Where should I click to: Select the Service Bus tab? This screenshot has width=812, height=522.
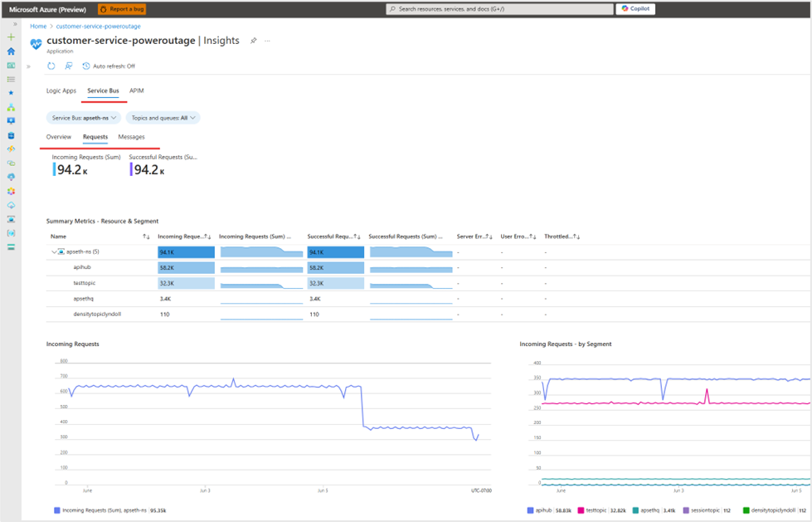tap(103, 90)
